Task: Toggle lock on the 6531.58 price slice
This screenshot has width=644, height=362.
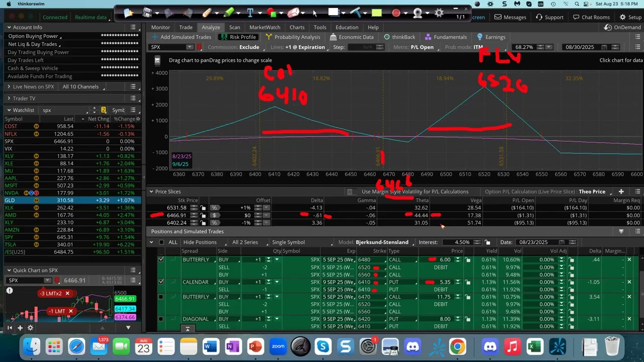Action: click(203, 208)
